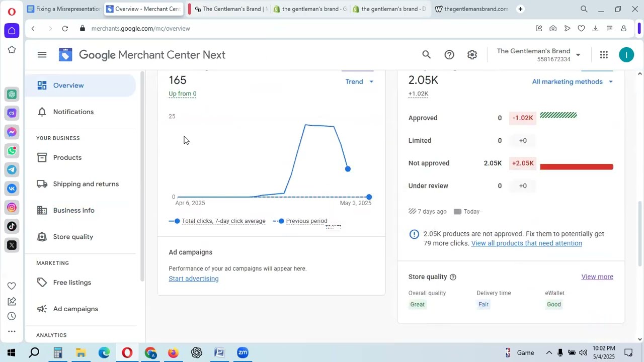644x362 pixels.
Task: Reload the page
Action: point(65,29)
